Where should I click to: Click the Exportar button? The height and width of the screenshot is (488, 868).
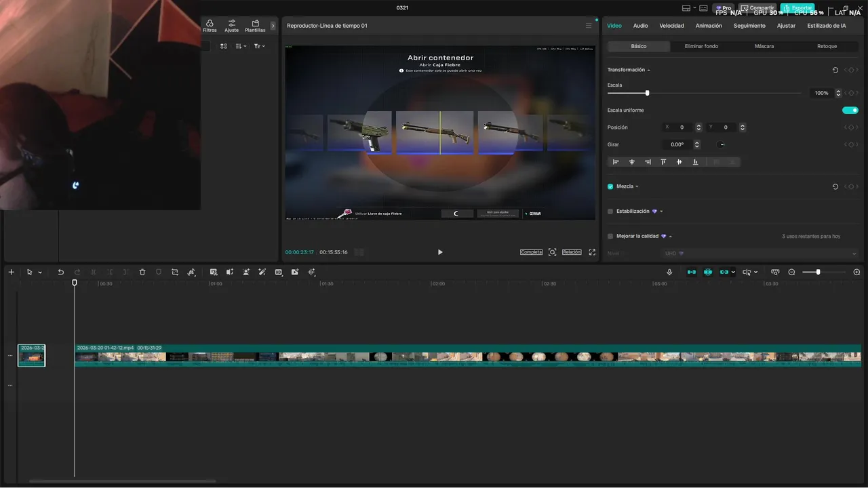797,8
